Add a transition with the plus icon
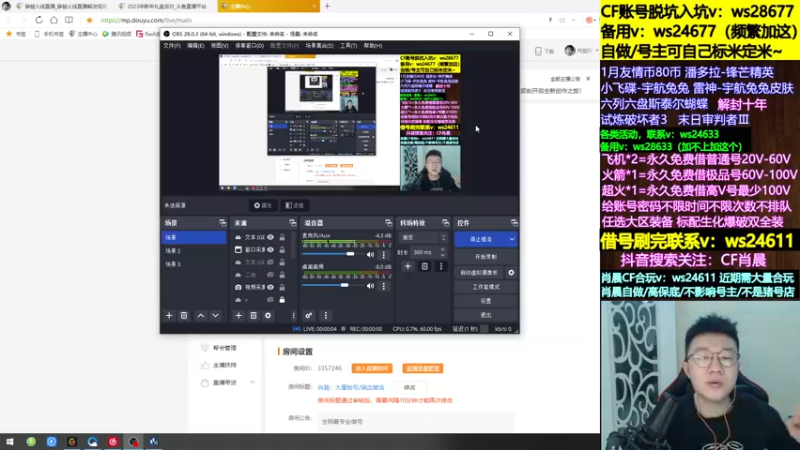800x450 pixels. [x=408, y=266]
